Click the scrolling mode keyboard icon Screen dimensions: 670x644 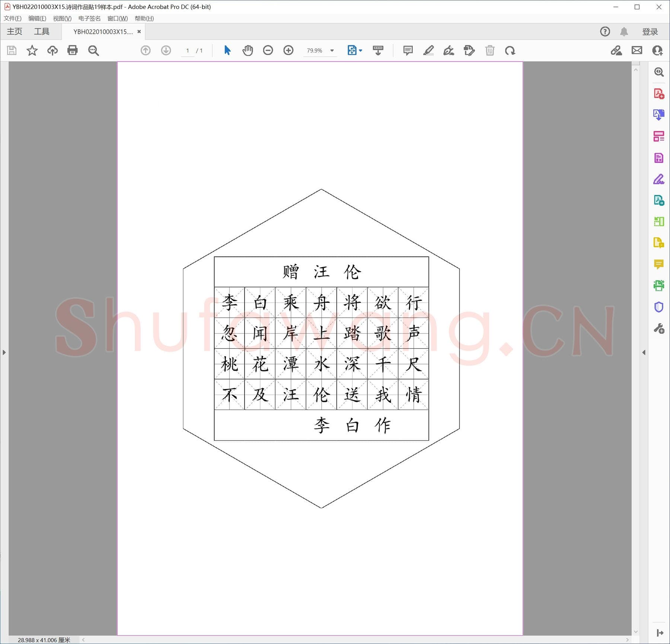(378, 50)
